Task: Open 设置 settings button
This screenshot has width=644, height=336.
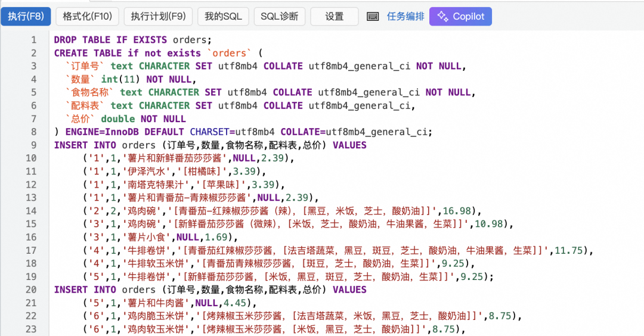Action: [335, 17]
